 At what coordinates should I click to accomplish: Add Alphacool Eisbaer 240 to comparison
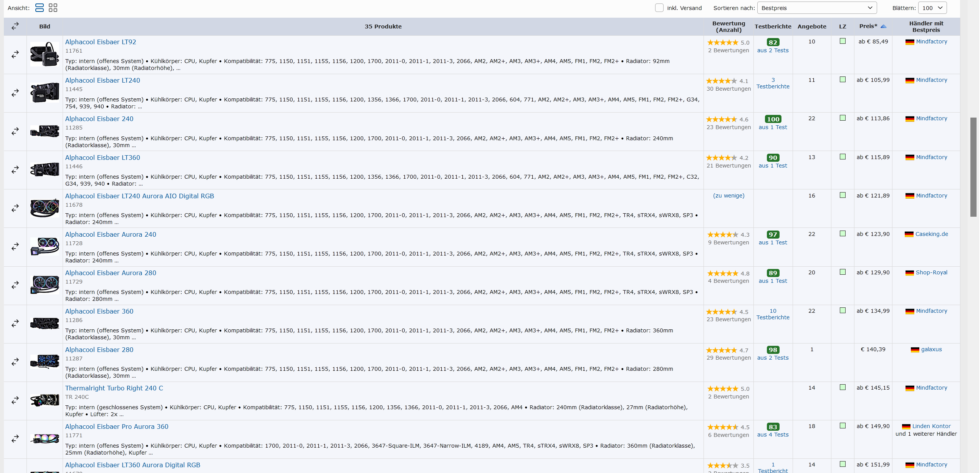click(15, 131)
